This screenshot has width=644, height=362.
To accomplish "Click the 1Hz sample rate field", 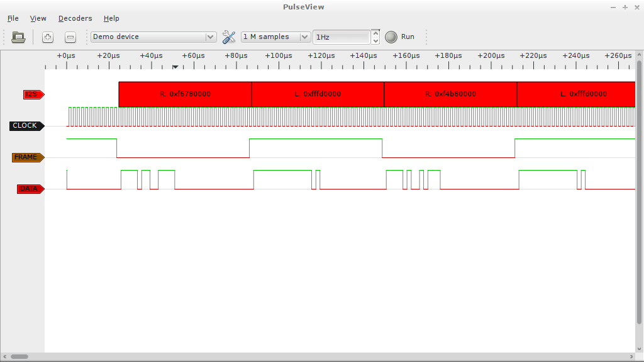I will [x=341, y=37].
